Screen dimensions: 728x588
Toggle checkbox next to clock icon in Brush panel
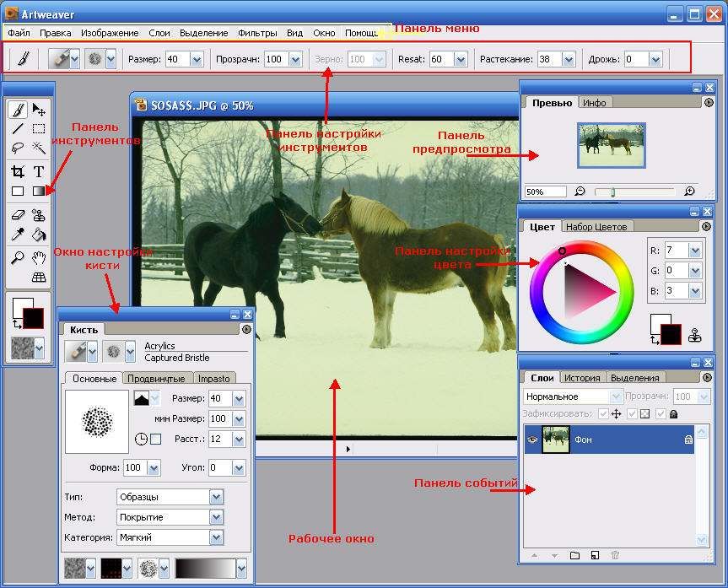156,439
